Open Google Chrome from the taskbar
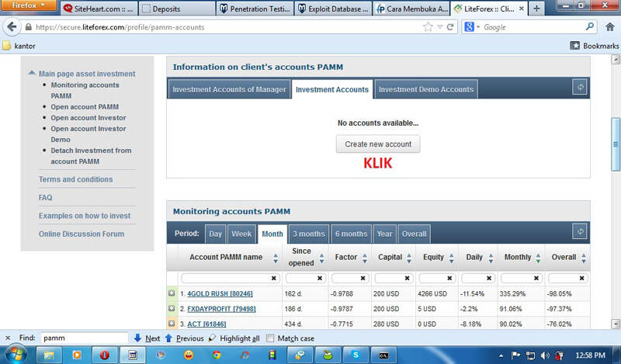This screenshot has width=621, height=364. click(x=217, y=355)
